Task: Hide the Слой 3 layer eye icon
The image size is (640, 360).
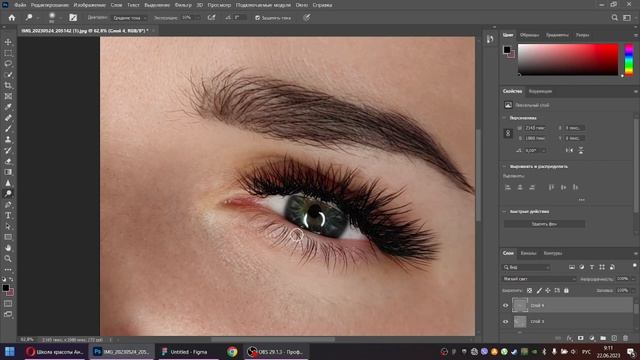Action: coord(506,322)
